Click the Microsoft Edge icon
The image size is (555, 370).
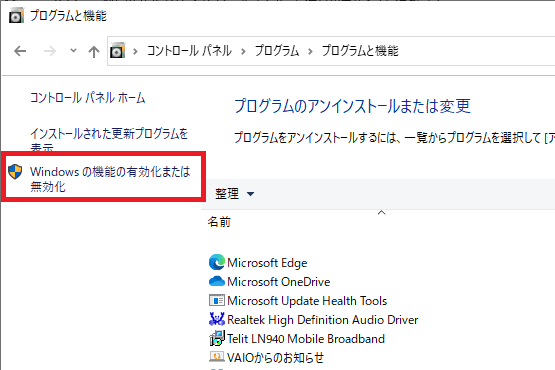(217, 262)
